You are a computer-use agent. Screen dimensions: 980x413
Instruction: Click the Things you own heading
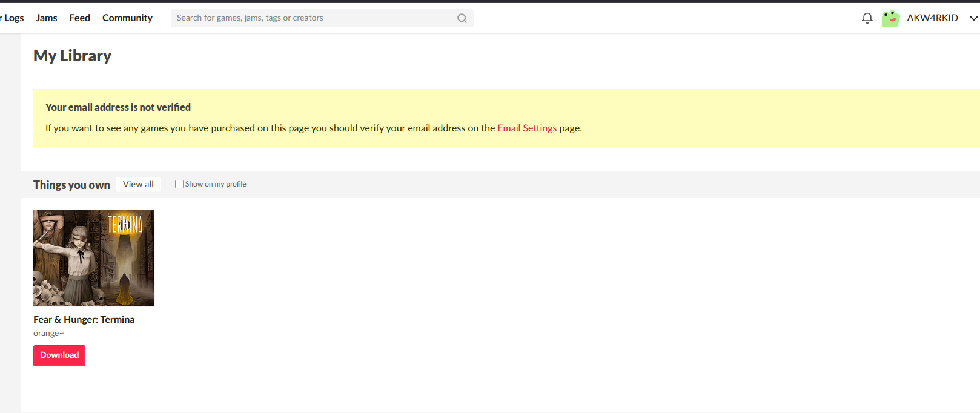click(x=71, y=185)
